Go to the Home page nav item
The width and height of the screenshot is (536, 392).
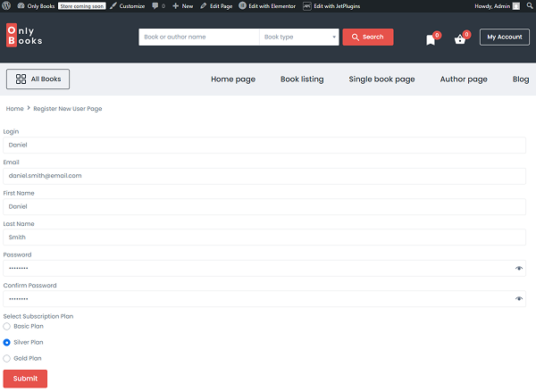click(x=233, y=79)
